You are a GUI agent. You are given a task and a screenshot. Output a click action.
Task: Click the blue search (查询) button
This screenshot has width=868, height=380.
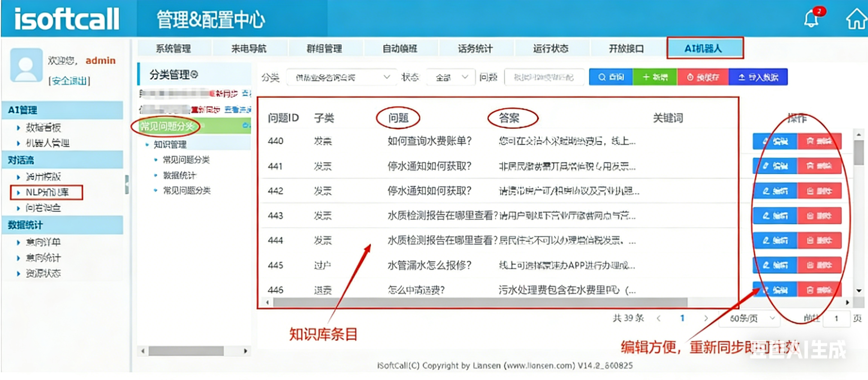(x=611, y=77)
